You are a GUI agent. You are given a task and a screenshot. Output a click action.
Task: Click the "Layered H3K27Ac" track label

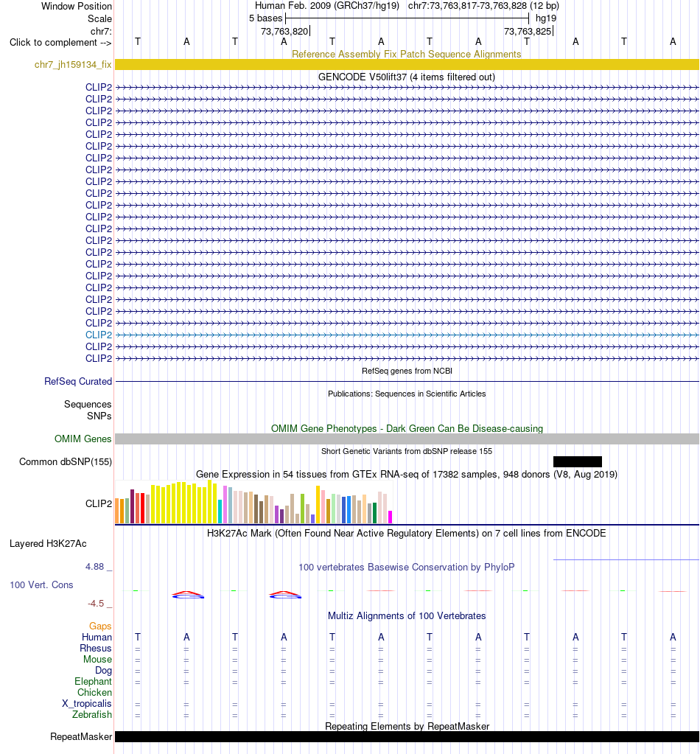[48, 543]
